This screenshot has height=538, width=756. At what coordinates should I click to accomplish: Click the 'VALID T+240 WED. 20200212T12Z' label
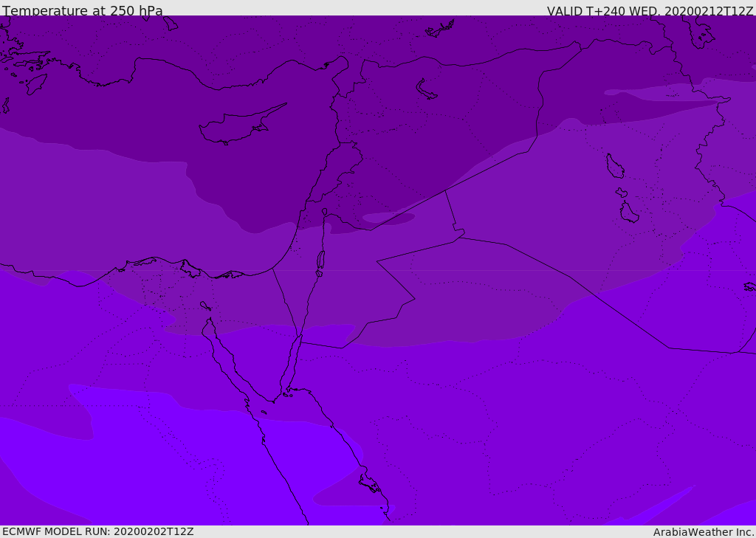(650, 11)
